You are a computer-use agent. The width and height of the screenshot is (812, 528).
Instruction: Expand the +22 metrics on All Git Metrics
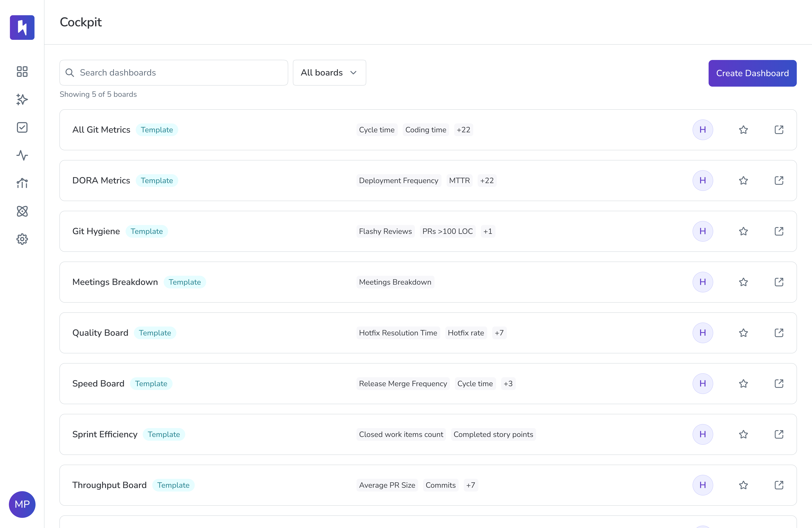tap(463, 130)
